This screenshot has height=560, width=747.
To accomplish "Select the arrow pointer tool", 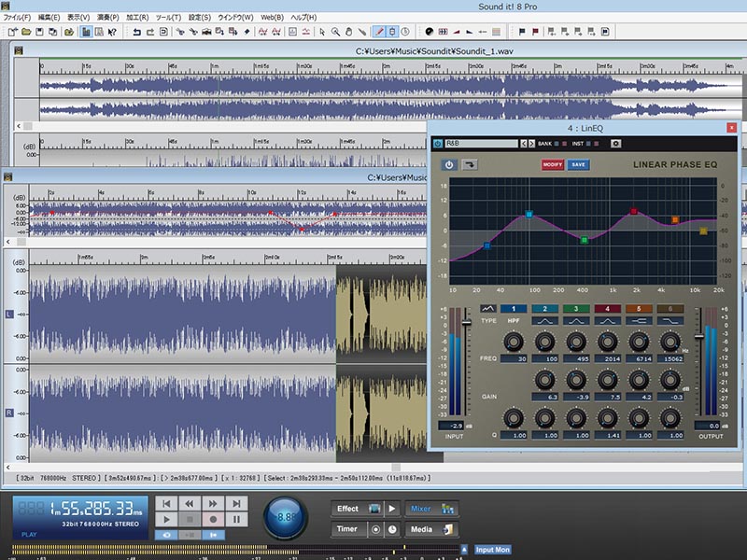I will [x=322, y=32].
